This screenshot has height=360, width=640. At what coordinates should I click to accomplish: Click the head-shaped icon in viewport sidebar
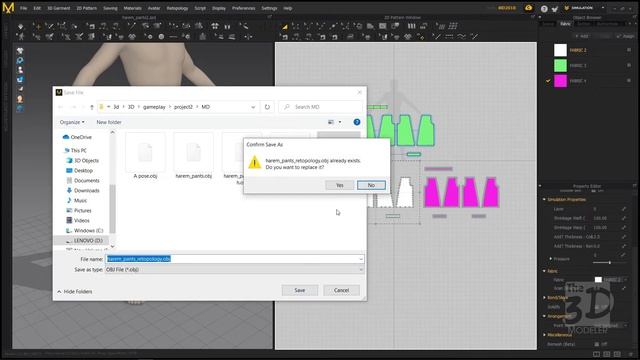(x=20, y=99)
